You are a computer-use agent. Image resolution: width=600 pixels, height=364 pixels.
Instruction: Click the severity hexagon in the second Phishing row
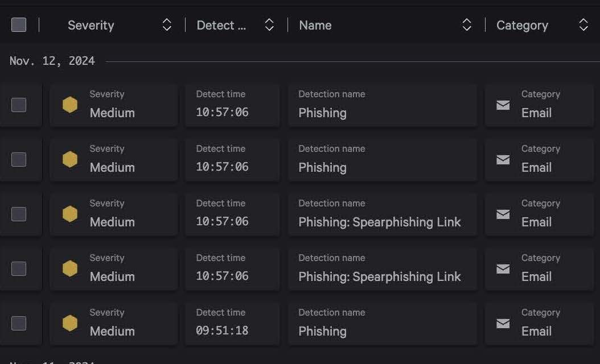[x=70, y=159]
